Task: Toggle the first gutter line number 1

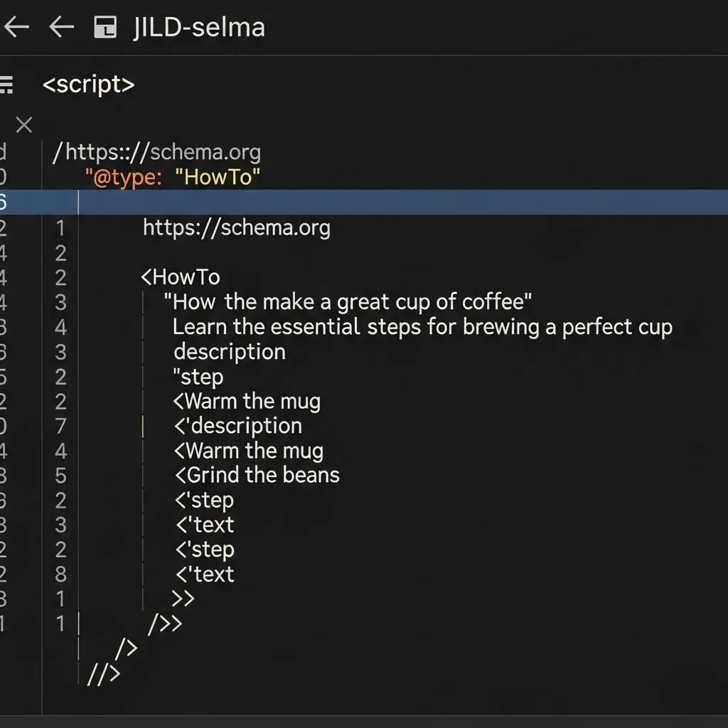Action: (x=60, y=227)
